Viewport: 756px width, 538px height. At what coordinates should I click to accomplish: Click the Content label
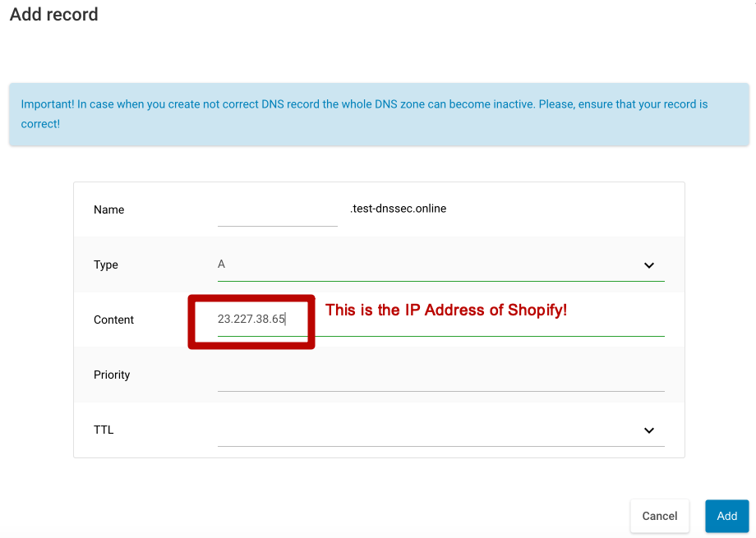coord(113,320)
